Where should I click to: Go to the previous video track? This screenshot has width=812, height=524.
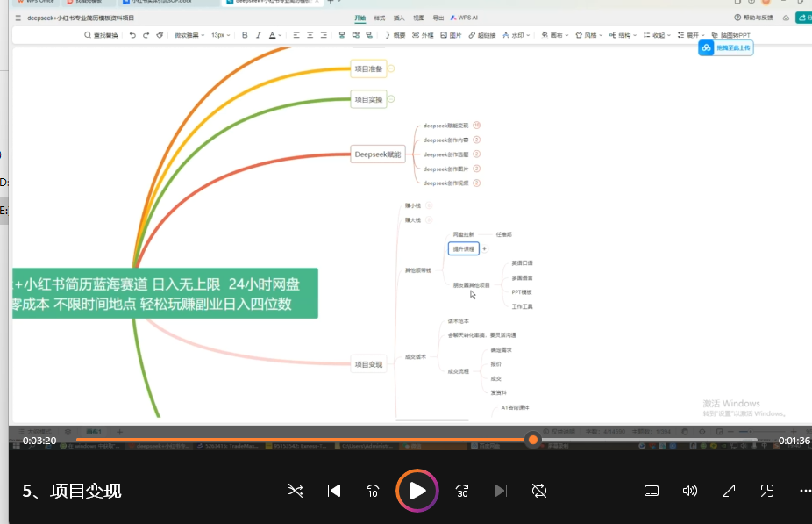pos(334,491)
